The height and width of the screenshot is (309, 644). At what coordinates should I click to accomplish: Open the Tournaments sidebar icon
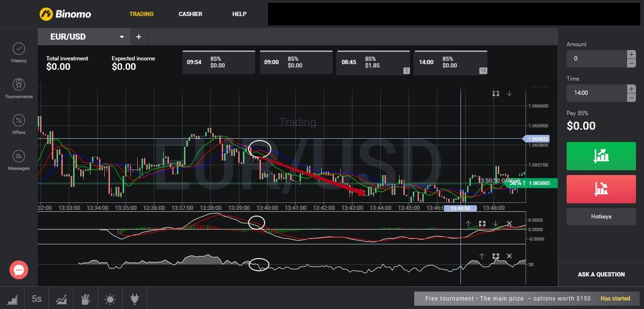[x=19, y=85]
